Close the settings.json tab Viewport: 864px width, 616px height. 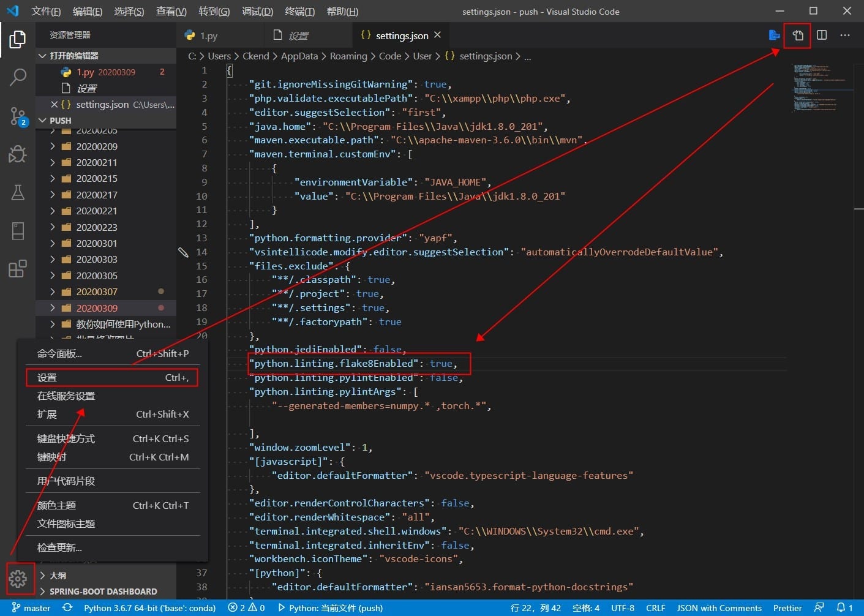point(437,36)
